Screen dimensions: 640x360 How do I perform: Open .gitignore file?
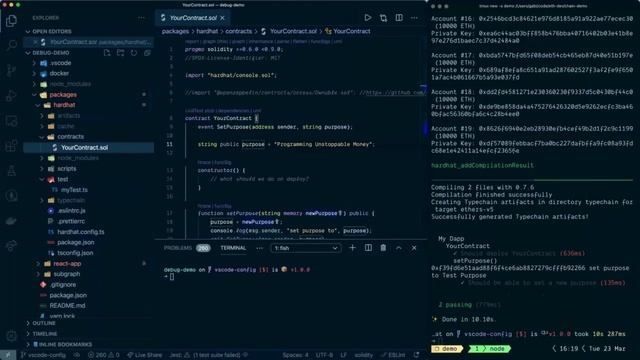point(63,284)
